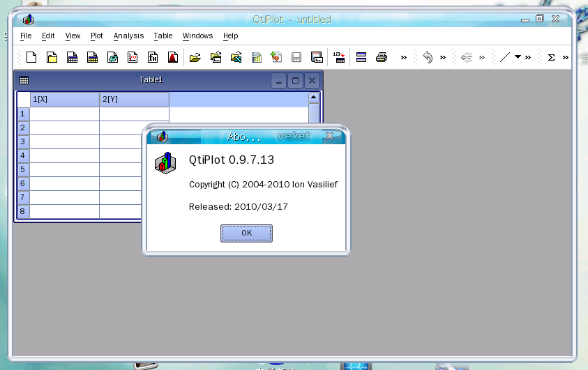Save the project with floppy disk icon
The image size is (588, 370).
pyautogui.click(x=296, y=57)
